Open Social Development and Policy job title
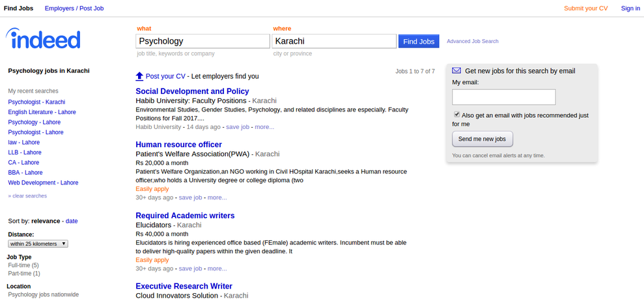644x299 pixels. (x=192, y=91)
